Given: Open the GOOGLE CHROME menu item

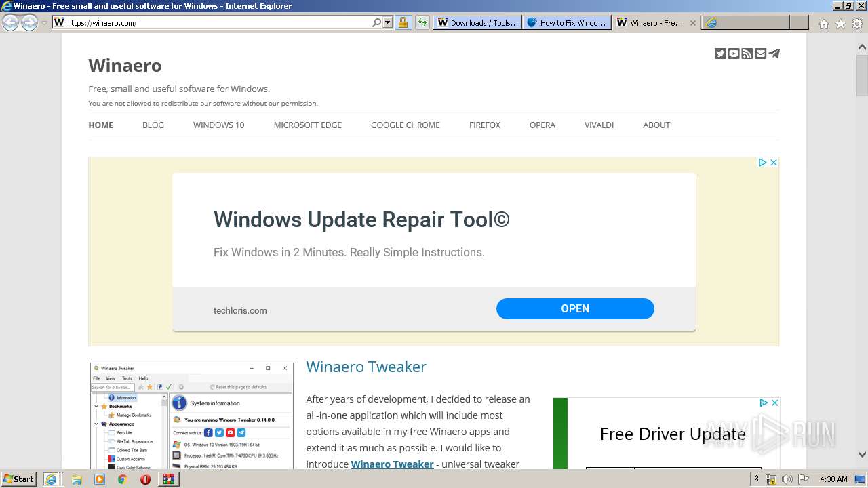Looking at the screenshot, I should point(405,125).
